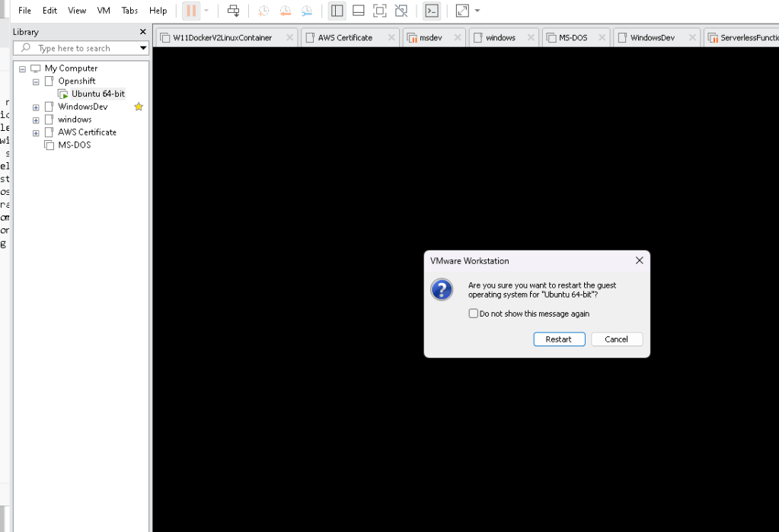Check 'Do not show this message again'

coord(474,314)
